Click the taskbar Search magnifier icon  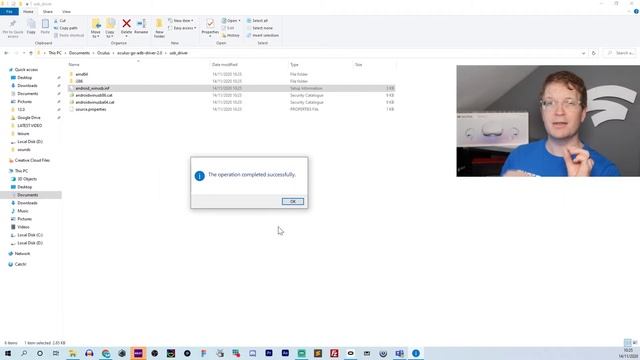pyautogui.click(x=24, y=353)
